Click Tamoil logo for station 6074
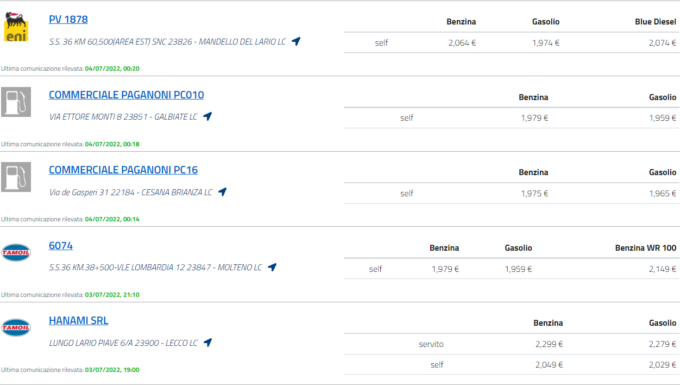 [16, 252]
